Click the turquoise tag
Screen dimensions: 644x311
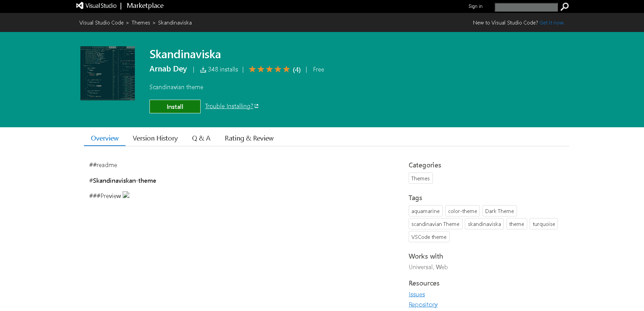pos(544,224)
